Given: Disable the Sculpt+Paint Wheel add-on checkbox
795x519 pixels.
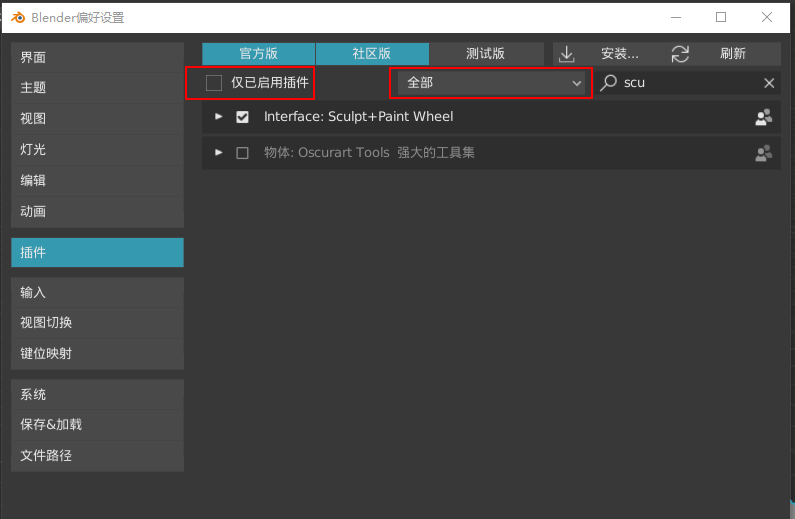Looking at the screenshot, I should (242, 117).
